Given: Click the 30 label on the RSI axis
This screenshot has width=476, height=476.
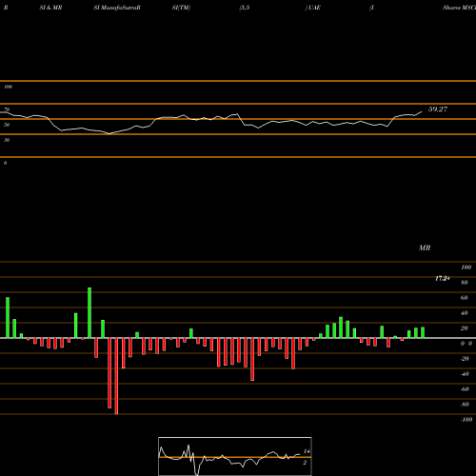Looking at the screenshot, I should point(7,140).
